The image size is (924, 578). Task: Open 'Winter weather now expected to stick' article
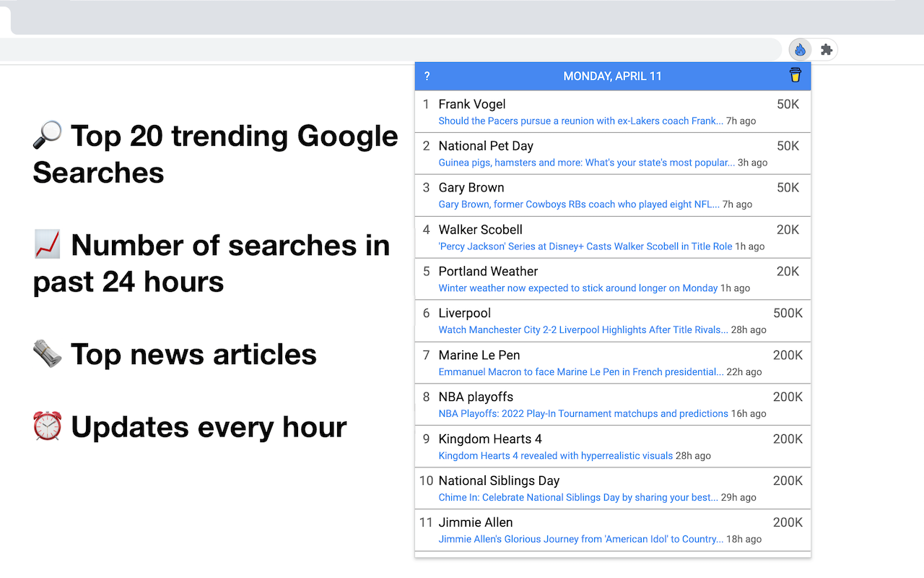click(x=578, y=288)
